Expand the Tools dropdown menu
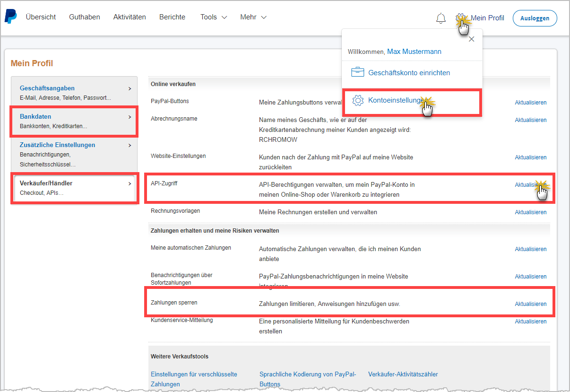The height and width of the screenshot is (392, 570). (x=214, y=17)
